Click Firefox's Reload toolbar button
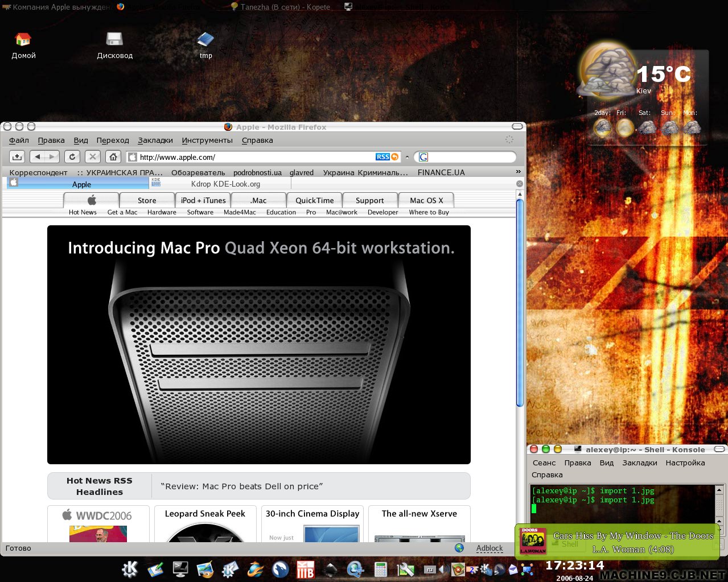The height and width of the screenshot is (582, 728). 72,156
